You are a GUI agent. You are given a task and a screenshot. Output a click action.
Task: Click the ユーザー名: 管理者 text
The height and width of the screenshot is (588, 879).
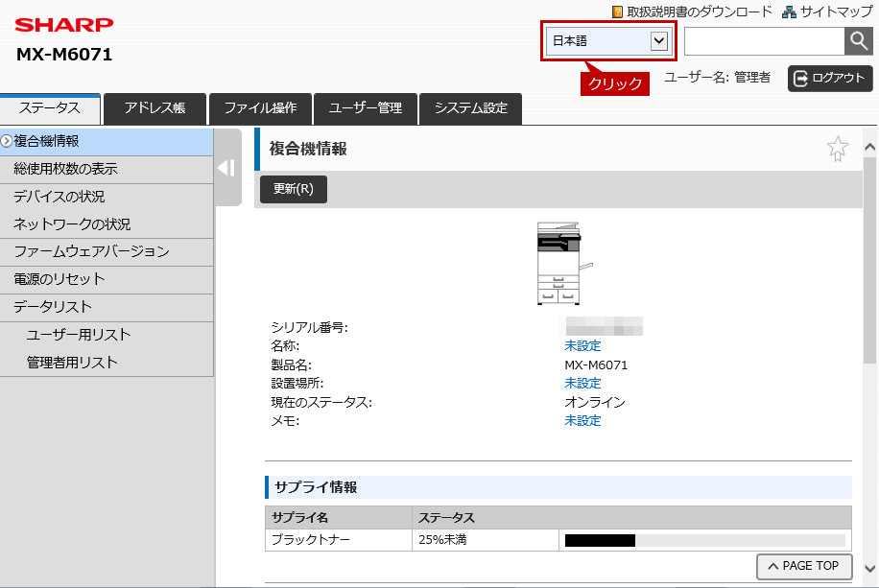pyautogui.click(x=718, y=78)
